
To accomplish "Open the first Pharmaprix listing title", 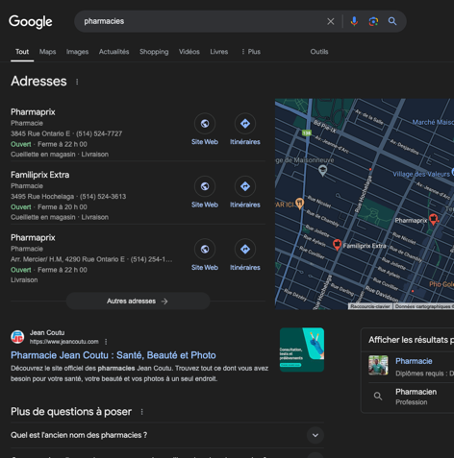I will click(x=33, y=112).
